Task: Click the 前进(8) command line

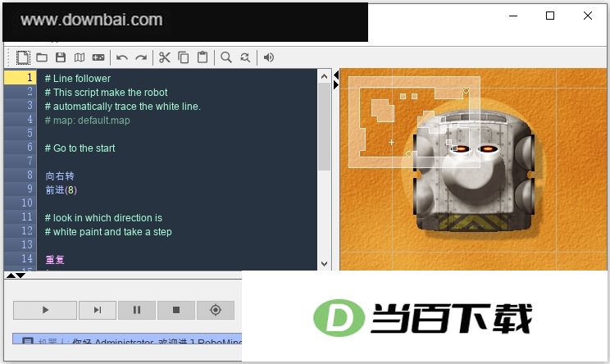Action: [x=61, y=190]
